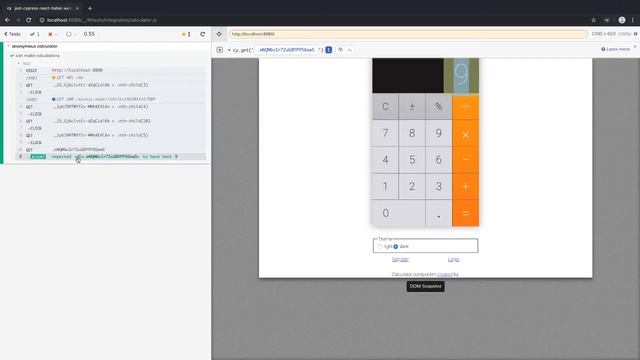This screenshot has height=360, width=640.
Task: Click the orange plus key
Action: click(x=465, y=187)
